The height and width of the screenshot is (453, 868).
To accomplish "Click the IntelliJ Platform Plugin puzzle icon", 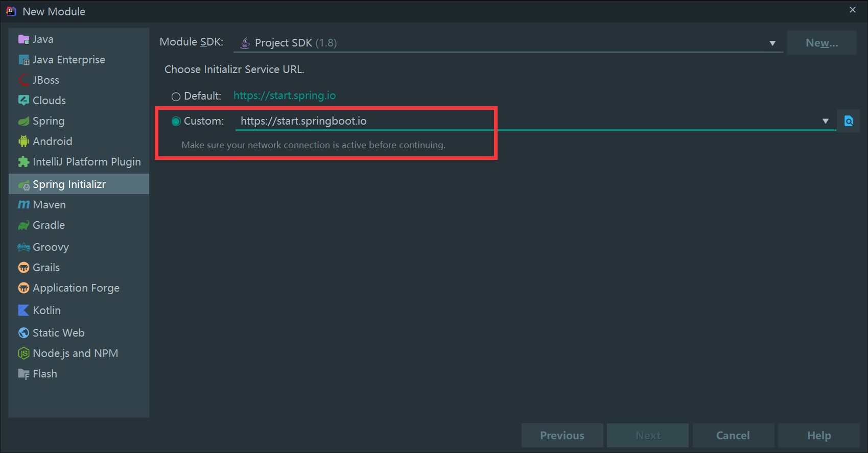I will pyautogui.click(x=24, y=162).
